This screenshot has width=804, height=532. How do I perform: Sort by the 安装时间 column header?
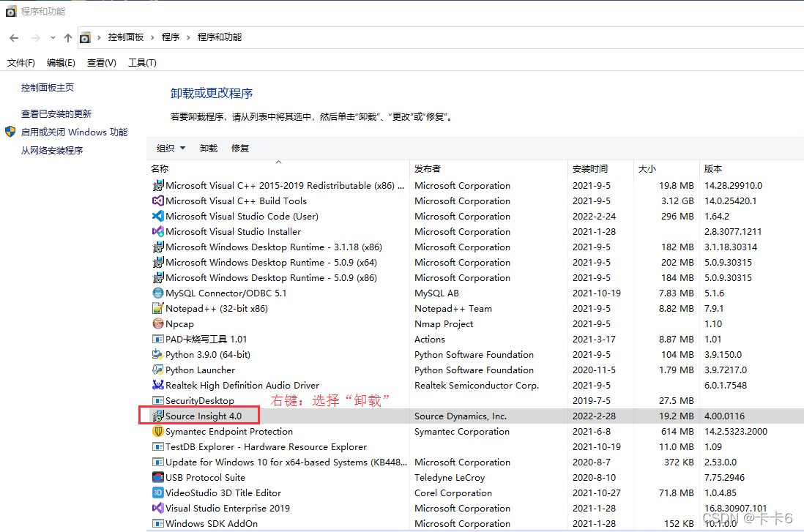[601, 168]
